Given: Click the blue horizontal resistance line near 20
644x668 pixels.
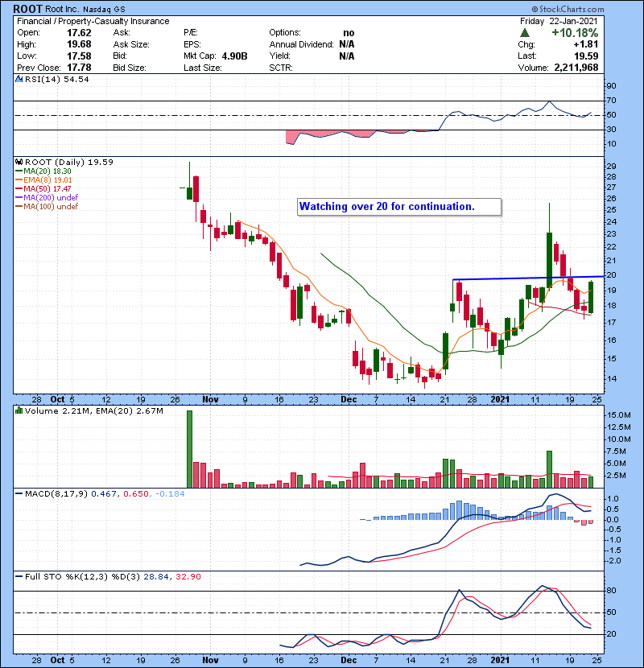Looking at the screenshot, I should tap(529, 278).
